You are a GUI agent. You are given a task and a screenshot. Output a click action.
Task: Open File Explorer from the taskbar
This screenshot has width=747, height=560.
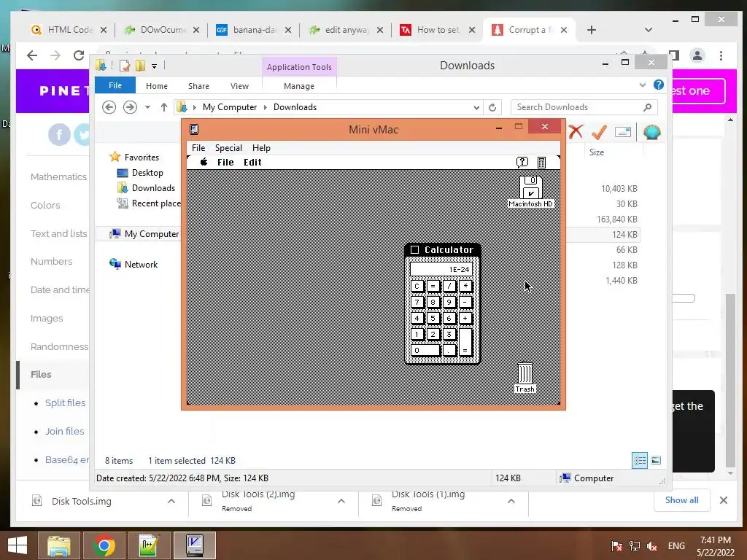pos(58,545)
